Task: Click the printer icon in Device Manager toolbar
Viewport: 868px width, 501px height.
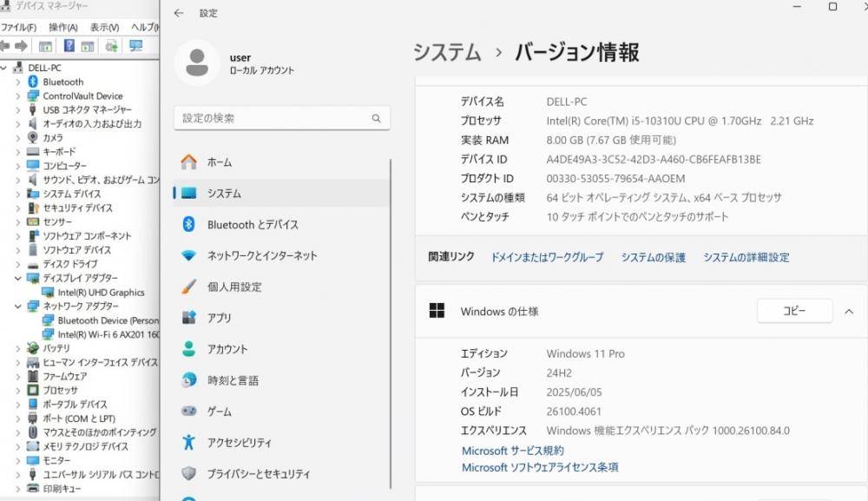Action: pyautogui.click(x=111, y=46)
